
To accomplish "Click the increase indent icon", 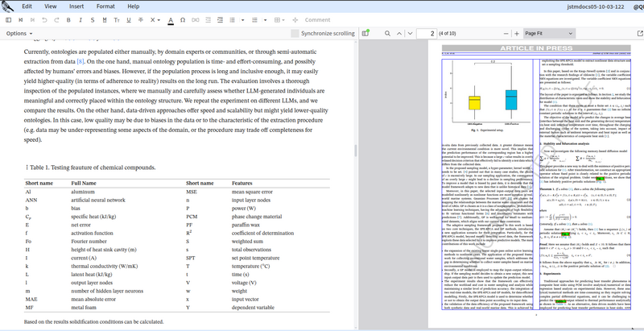I will tap(220, 19).
